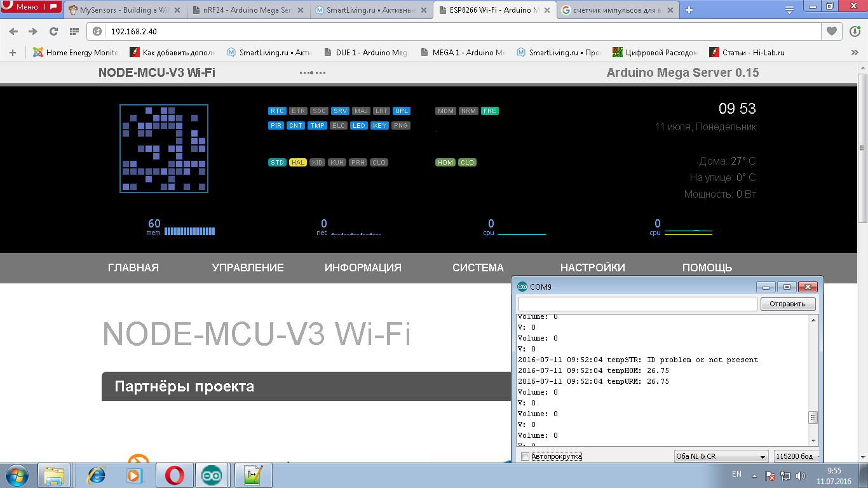868x488 pixels.
Task: Click the PIR status badge
Action: tap(276, 125)
